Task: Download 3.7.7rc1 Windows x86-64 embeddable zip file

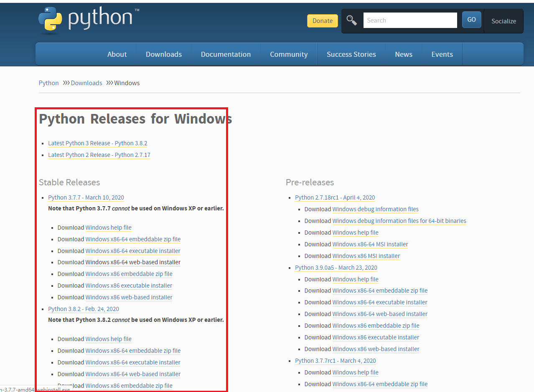Action: click(380, 384)
